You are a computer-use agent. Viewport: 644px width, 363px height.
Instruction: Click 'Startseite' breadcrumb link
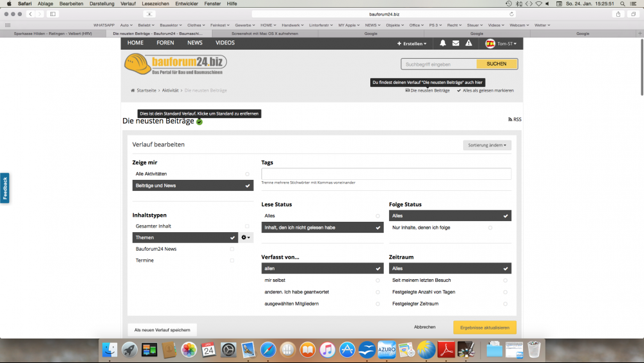tap(146, 90)
